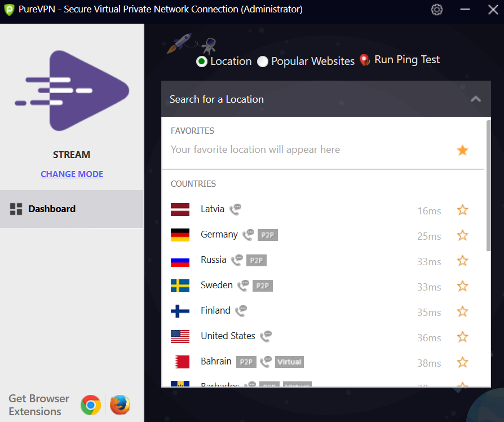This screenshot has width=504, height=422.
Task: Favorite Latvia with its star
Action: (462, 210)
